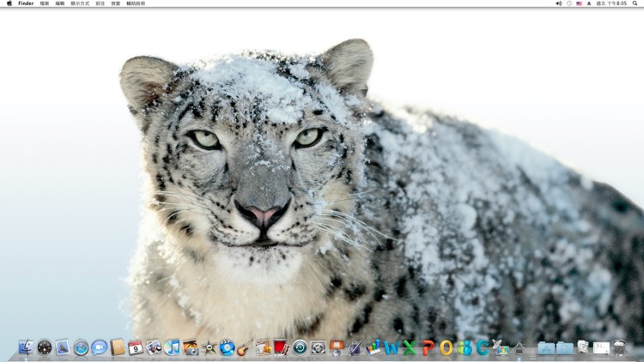
Task: Open the Apple menu
Action: (x=9, y=3)
